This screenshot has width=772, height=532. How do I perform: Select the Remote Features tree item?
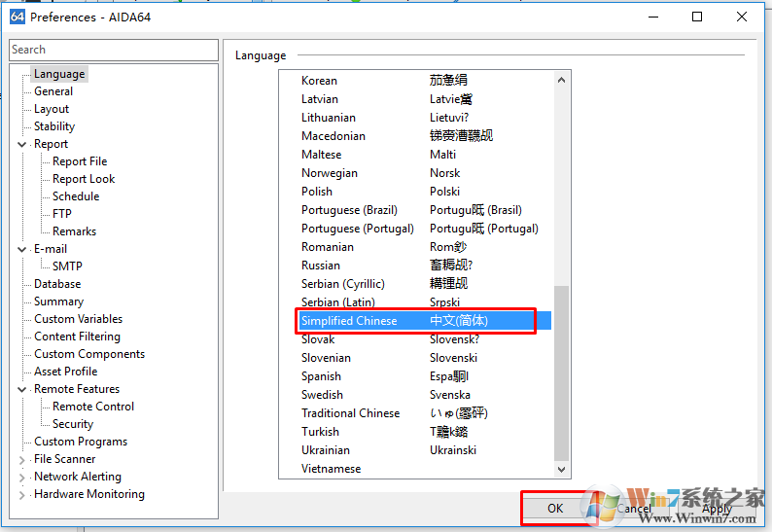77,389
